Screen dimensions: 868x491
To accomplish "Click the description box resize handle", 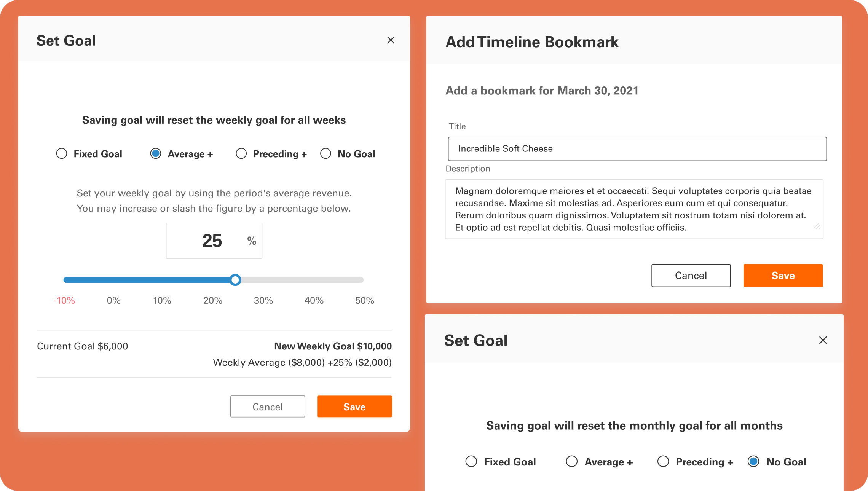I will click(817, 226).
